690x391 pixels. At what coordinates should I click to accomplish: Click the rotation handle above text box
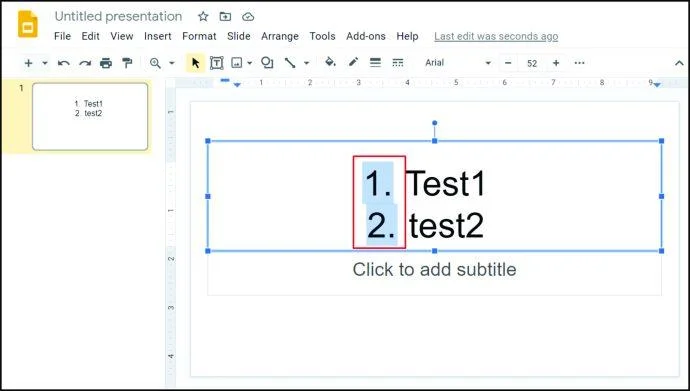pyautogui.click(x=435, y=123)
